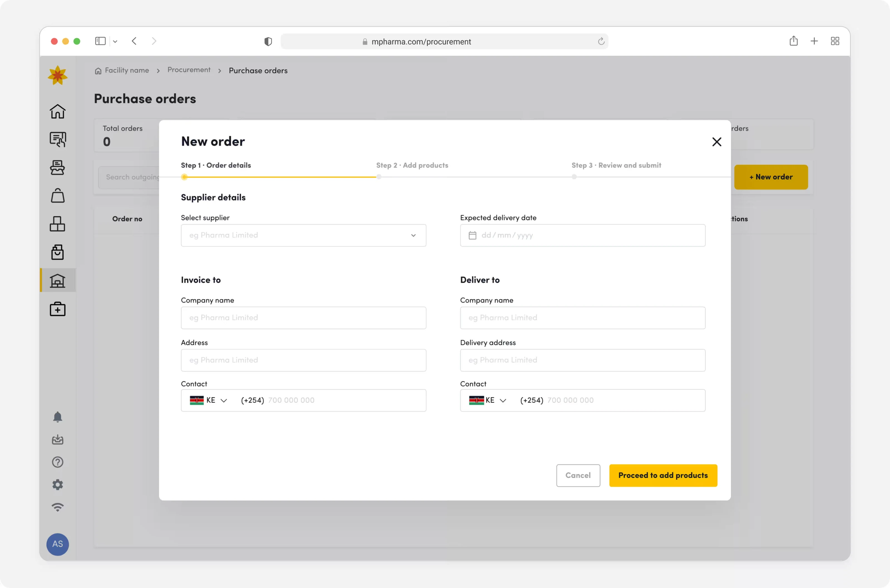Viewport: 890px width, 588px height.
Task: Select the warehouse procurement sidebar icon
Action: [57, 281]
